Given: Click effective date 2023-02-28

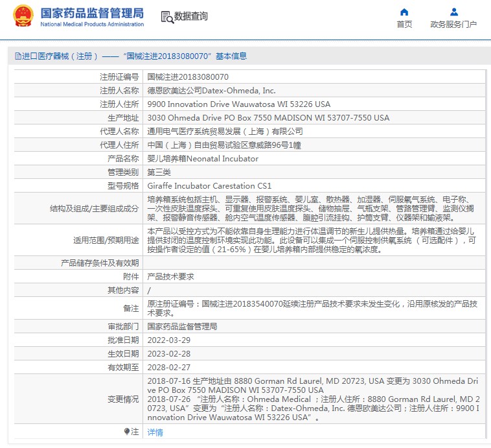Looking at the screenshot, I should pos(169,353).
